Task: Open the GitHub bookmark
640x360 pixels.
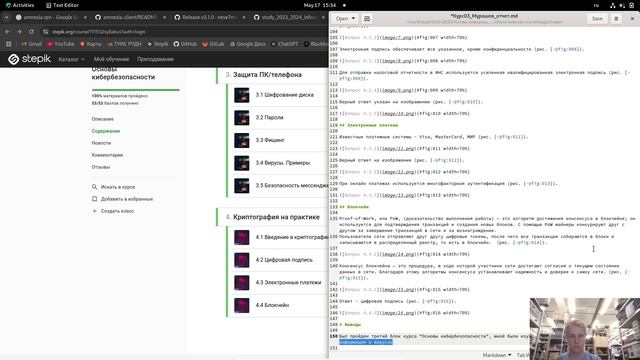Action: click(185, 44)
